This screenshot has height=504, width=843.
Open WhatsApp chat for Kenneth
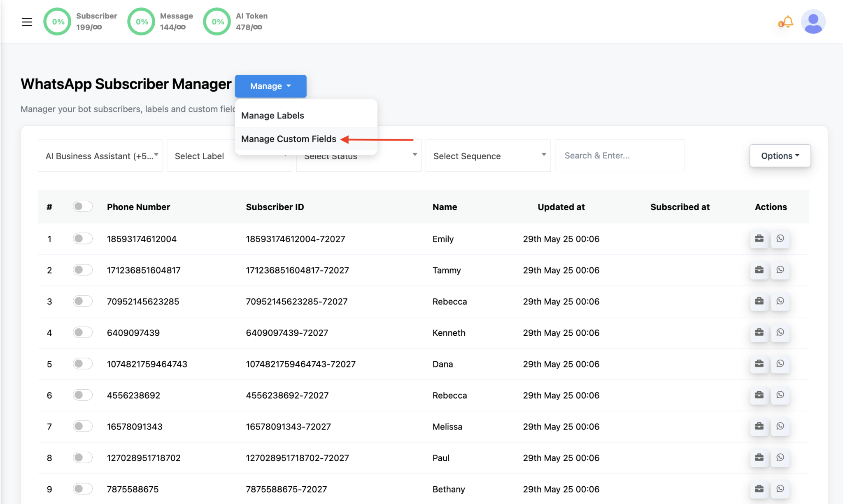click(x=780, y=332)
